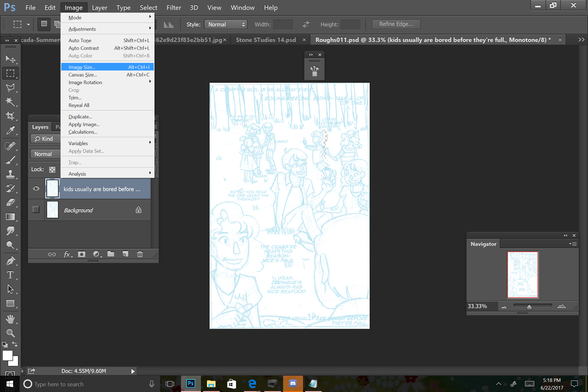Image resolution: width=588 pixels, height=392 pixels.
Task: Click the foreground color swatch
Action: pos(7,356)
